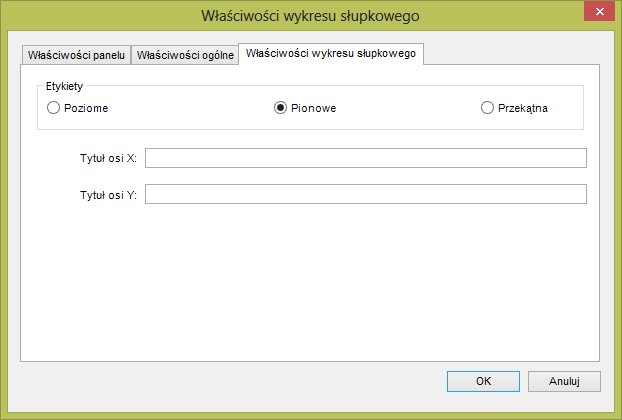622x420 pixels.
Task: Focus the Tytuł osi Y text field
Action: 366,194
